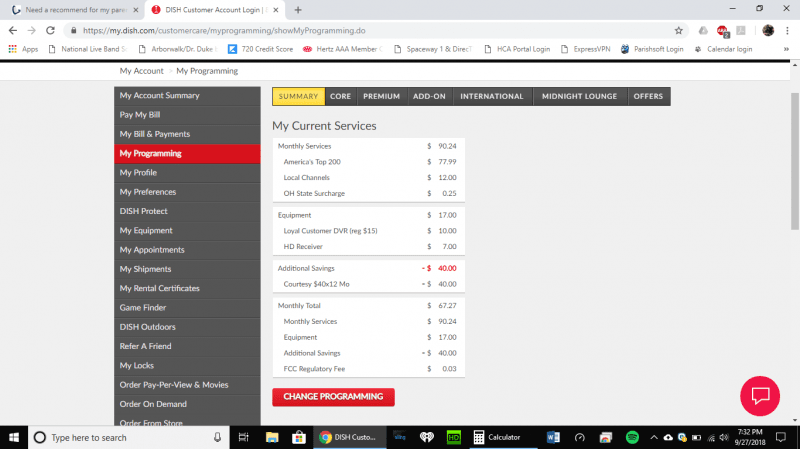Bookmark this page with the star icon
The width and height of the screenshot is (800, 449).
tap(679, 31)
